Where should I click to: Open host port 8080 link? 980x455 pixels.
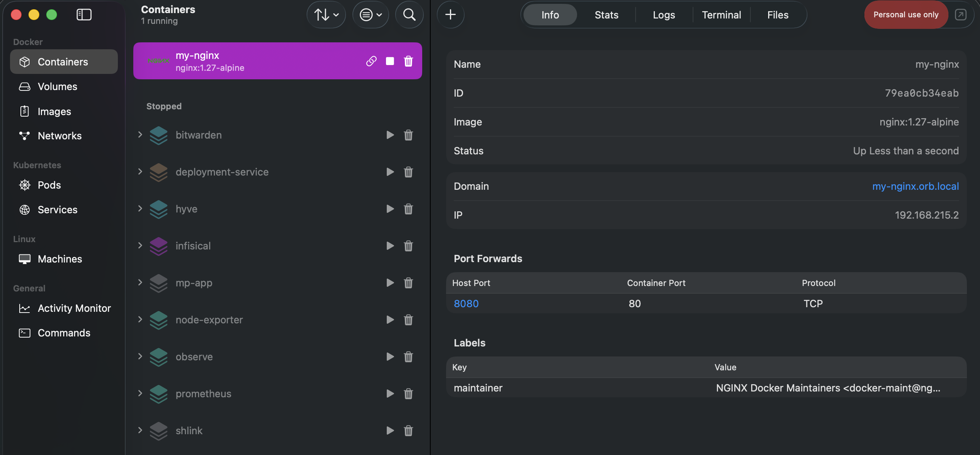(x=466, y=304)
